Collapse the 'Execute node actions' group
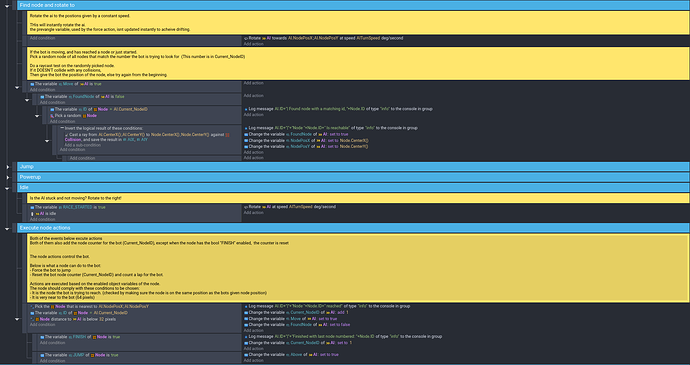This screenshot has width=690, height=365. tap(7, 229)
